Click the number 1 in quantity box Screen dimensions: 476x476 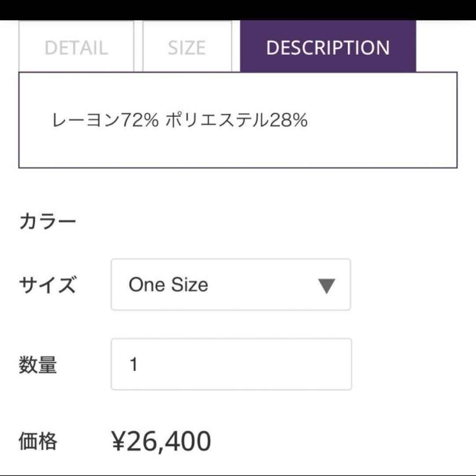coord(134,365)
